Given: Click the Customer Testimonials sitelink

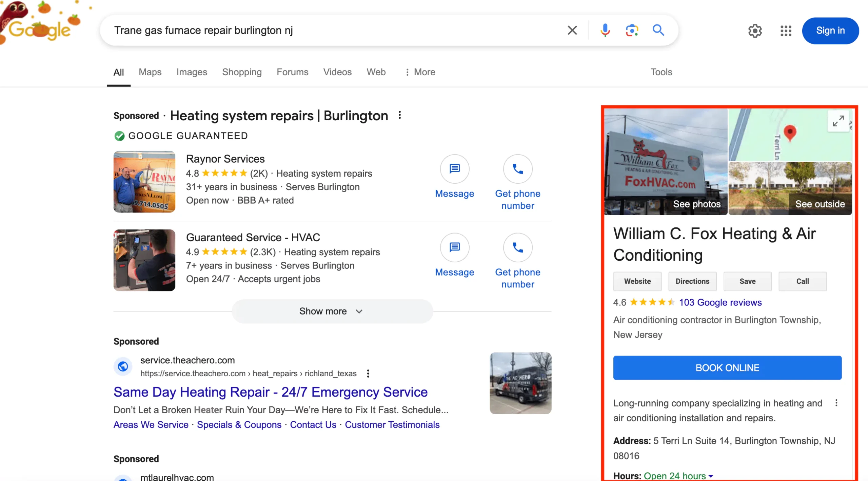Looking at the screenshot, I should pyautogui.click(x=392, y=424).
